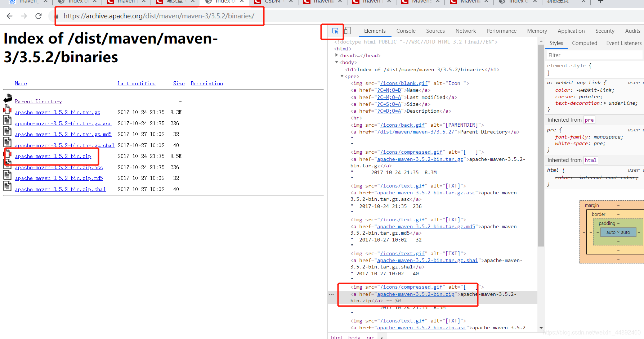Toggle the device toolbar icon
This screenshot has height=339, width=644.
pos(348,31)
